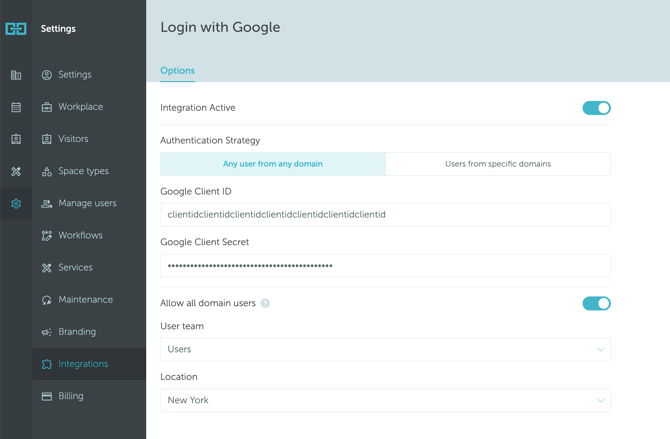Viewport: 670px width, 439px height.
Task: Switch to the Options tab
Action: tap(177, 71)
